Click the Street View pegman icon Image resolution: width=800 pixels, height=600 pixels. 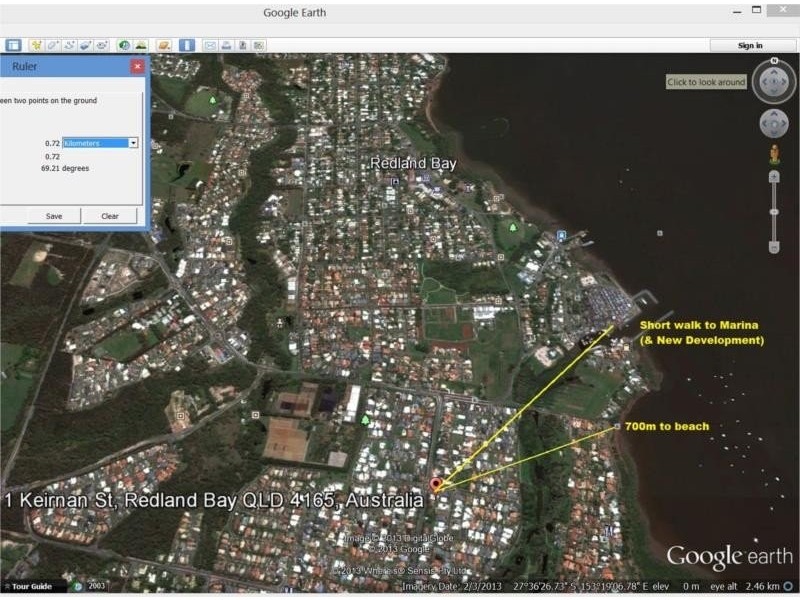point(774,154)
